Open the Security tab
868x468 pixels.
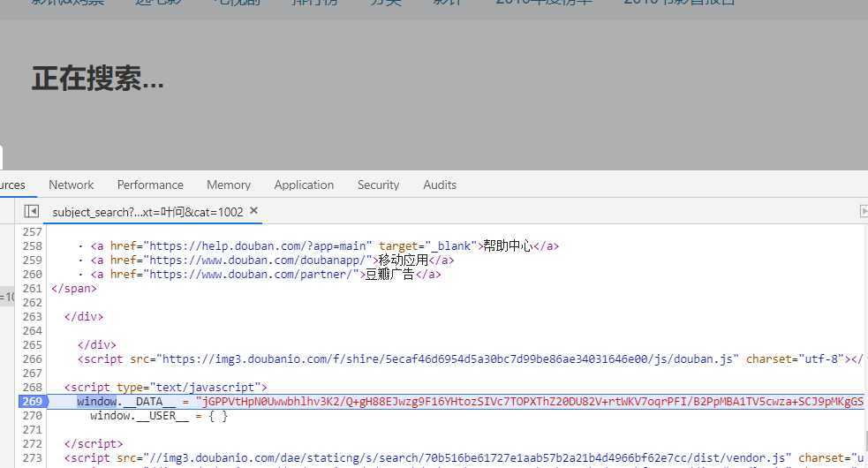(378, 185)
